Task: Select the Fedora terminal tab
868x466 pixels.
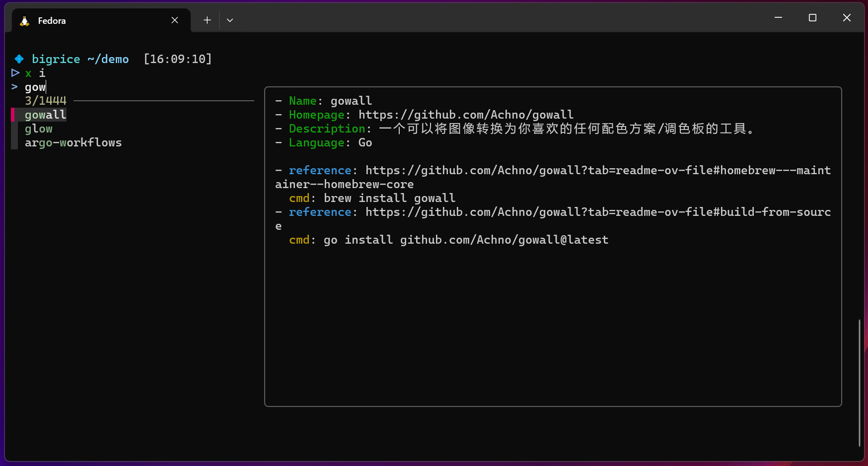Action: coord(101,20)
